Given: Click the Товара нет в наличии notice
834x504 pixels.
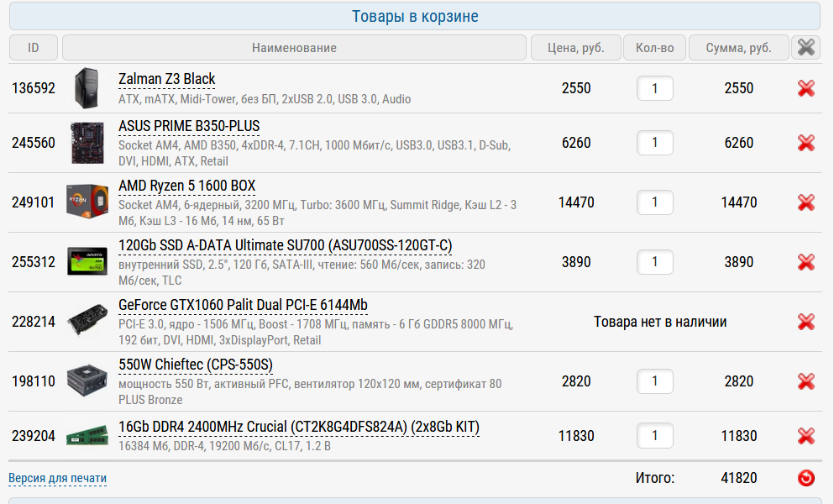Looking at the screenshot, I should 660,322.
